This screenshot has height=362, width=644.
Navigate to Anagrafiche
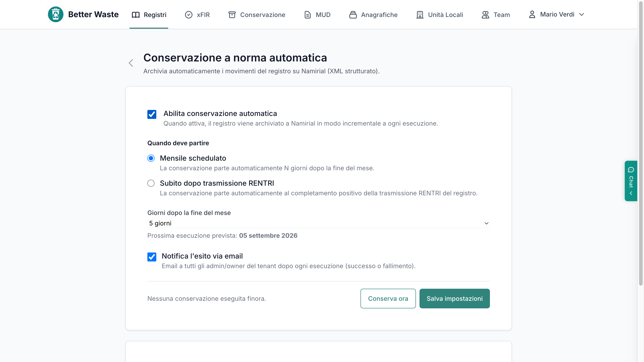tap(373, 15)
